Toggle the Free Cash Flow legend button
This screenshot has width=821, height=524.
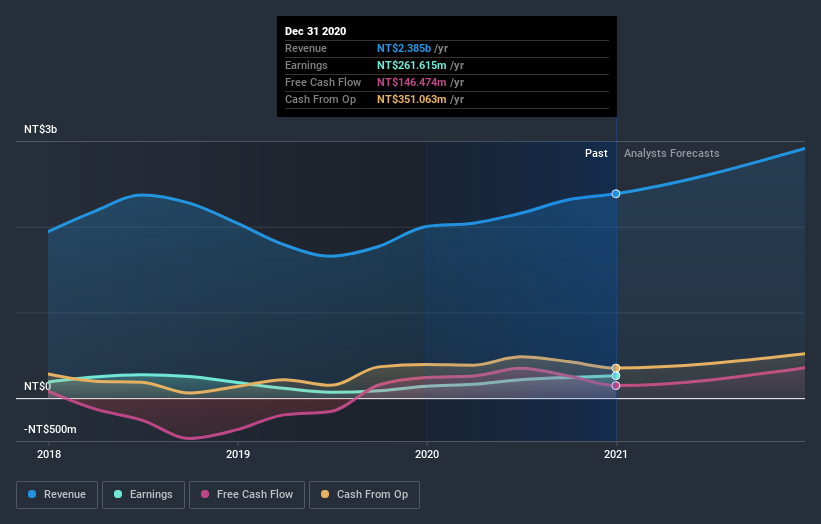point(247,495)
